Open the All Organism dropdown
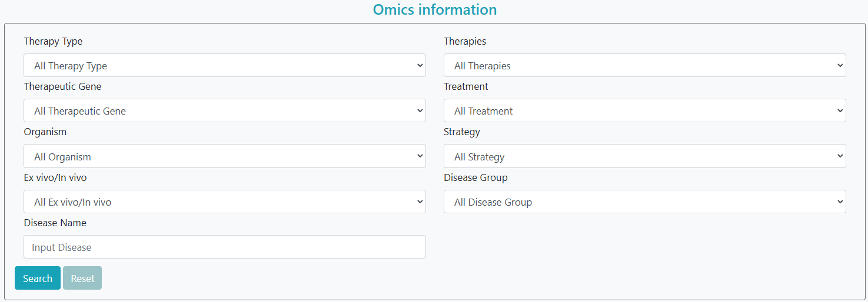Viewport: 868px width, 302px height. (225, 156)
